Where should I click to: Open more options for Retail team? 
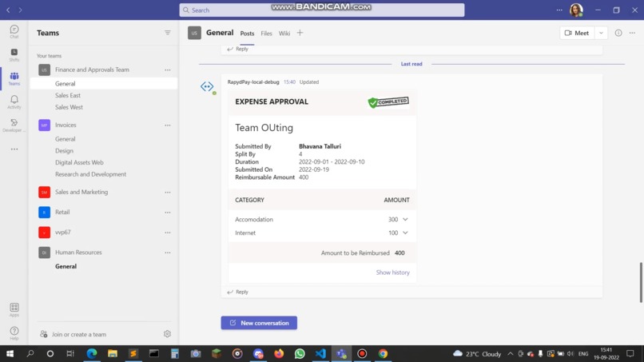tap(168, 212)
